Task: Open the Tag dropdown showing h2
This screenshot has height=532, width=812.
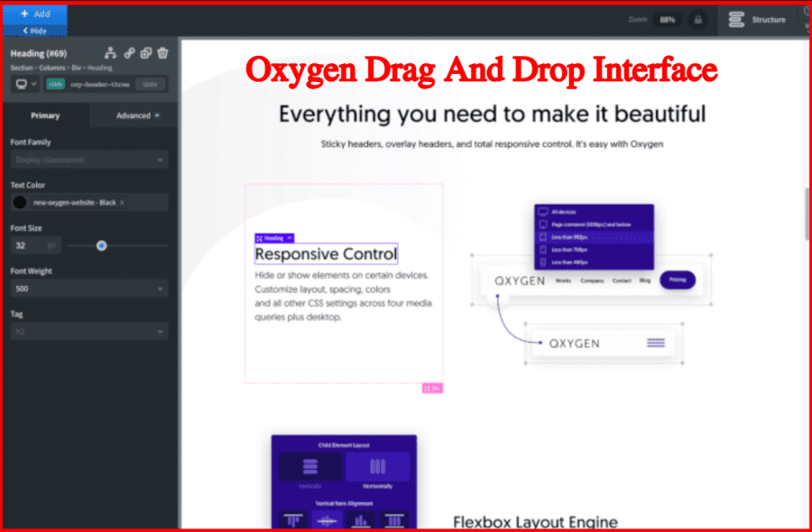Action: [89, 332]
